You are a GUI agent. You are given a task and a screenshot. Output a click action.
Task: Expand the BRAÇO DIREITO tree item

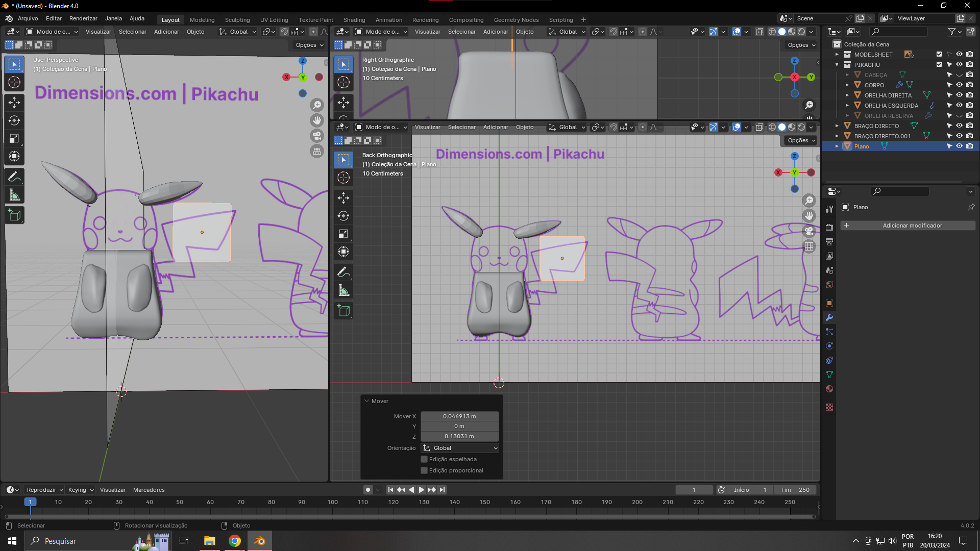(x=837, y=126)
